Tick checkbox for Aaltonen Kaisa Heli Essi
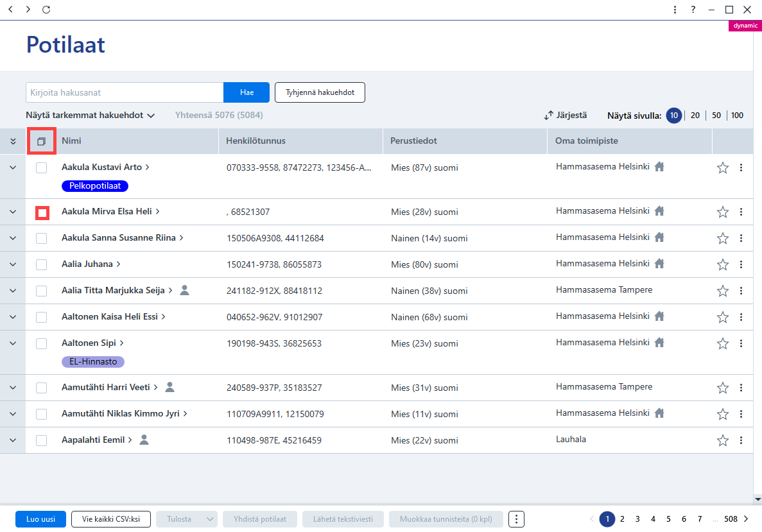The width and height of the screenshot is (762, 532). (41, 317)
